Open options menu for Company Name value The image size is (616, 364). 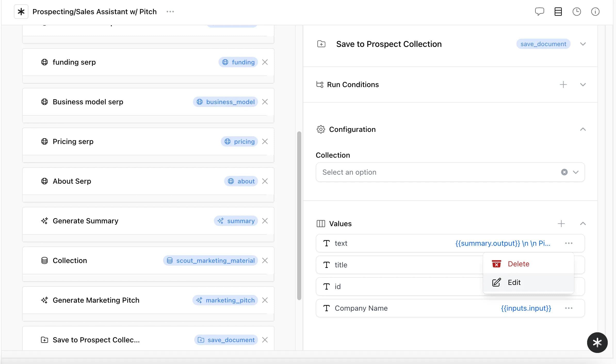point(569,308)
